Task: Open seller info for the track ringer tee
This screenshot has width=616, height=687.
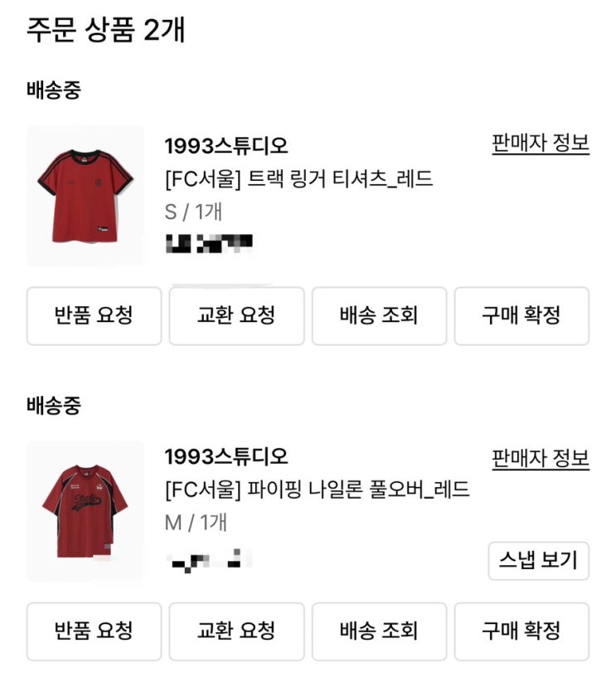Action: 540,144
